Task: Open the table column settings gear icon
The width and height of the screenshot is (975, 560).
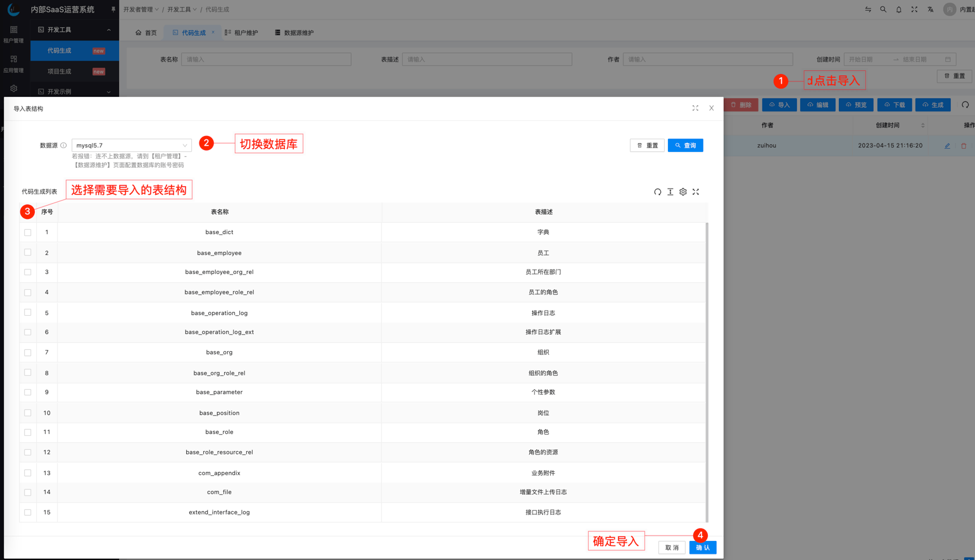Action: pos(682,192)
